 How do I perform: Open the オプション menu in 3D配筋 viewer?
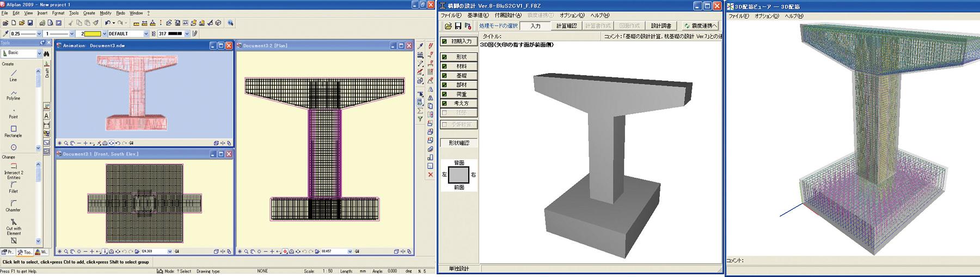pos(767,16)
